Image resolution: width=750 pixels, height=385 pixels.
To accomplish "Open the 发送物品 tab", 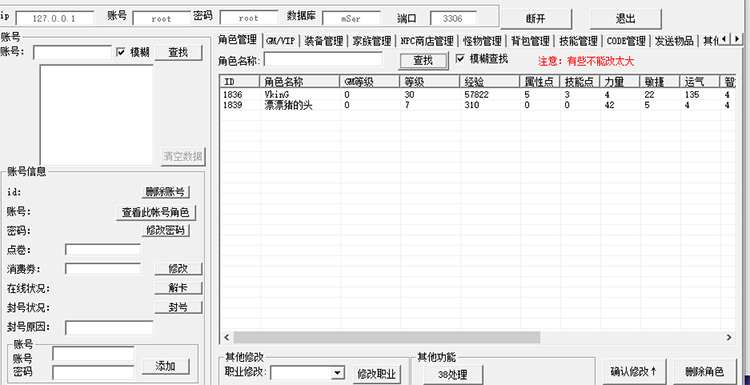I will click(674, 41).
